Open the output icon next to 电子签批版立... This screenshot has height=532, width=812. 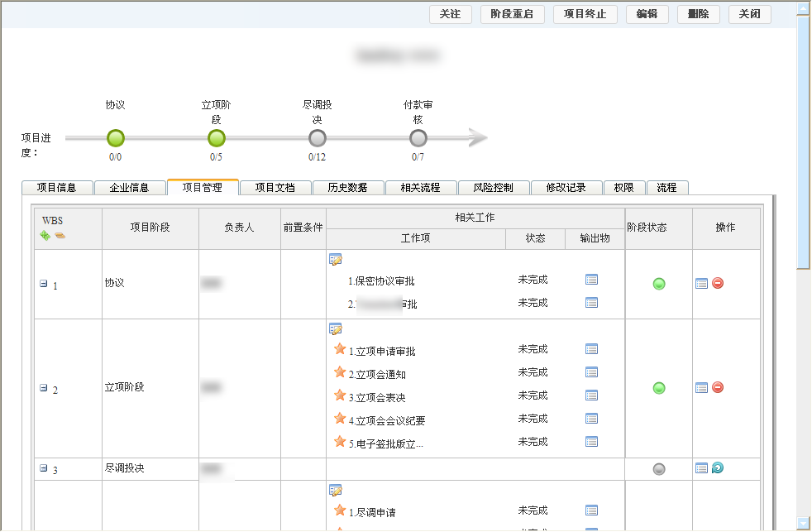pos(592,441)
